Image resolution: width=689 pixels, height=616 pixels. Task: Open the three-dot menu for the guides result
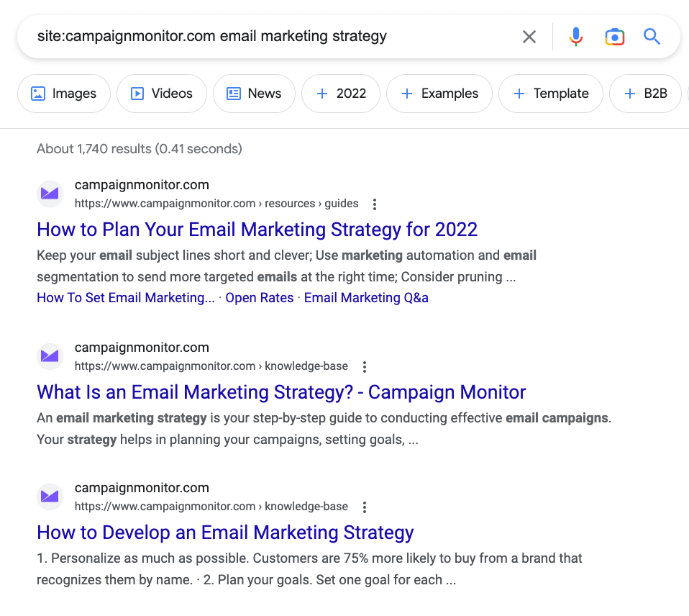pyautogui.click(x=375, y=204)
